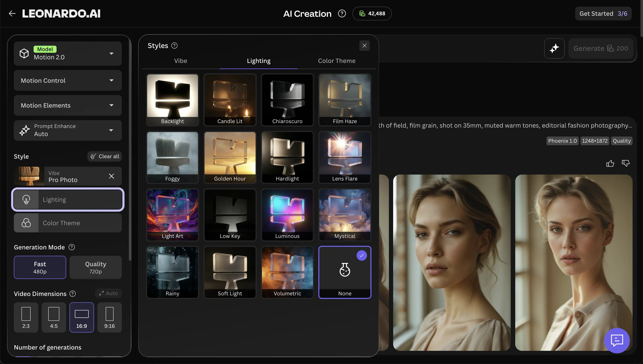Click the Styles help question icon
Screen dimensions: 643x364
(x=174, y=45)
